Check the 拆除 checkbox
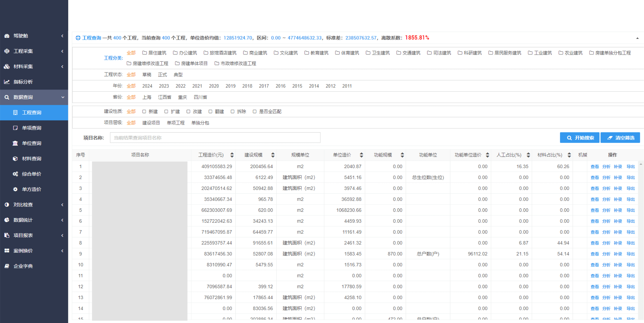Image resolution: width=644 pixels, height=323 pixels. 232,111
